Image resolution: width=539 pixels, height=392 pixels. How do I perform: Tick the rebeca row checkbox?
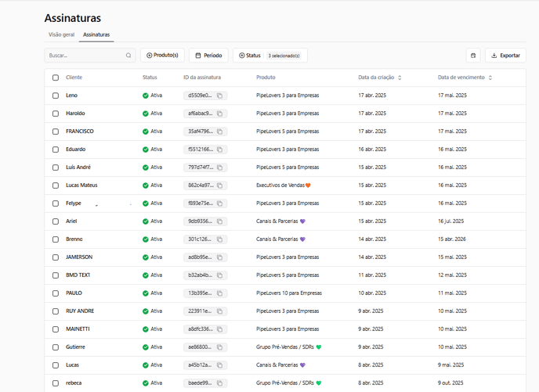[56, 383]
